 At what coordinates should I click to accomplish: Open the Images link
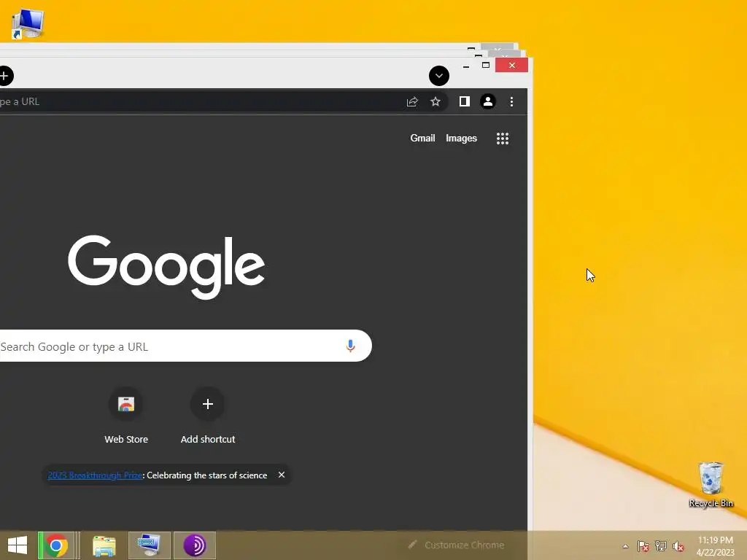coord(461,138)
